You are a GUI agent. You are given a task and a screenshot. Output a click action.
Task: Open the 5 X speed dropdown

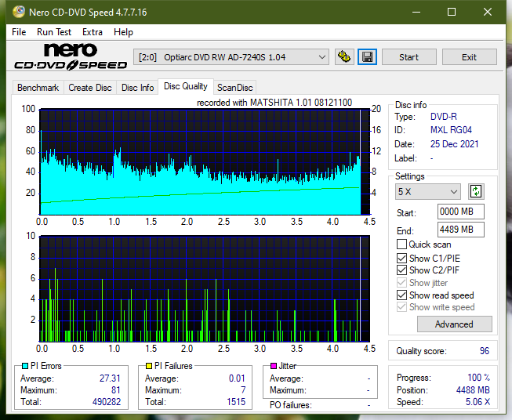pyautogui.click(x=428, y=191)
